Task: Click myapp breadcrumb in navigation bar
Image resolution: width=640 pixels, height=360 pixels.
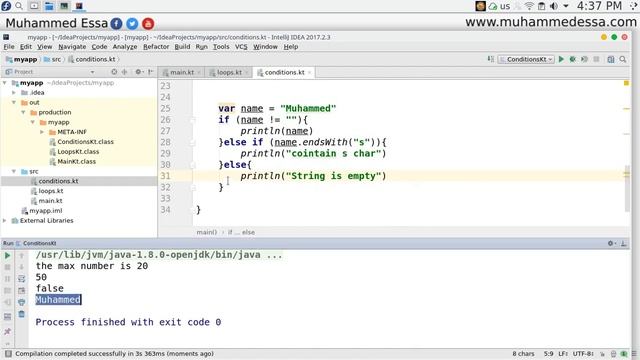Action: (21, 59)
